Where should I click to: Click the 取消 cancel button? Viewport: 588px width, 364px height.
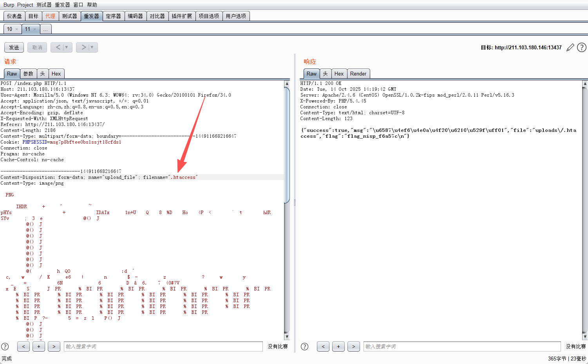click(x=37, y=47)
